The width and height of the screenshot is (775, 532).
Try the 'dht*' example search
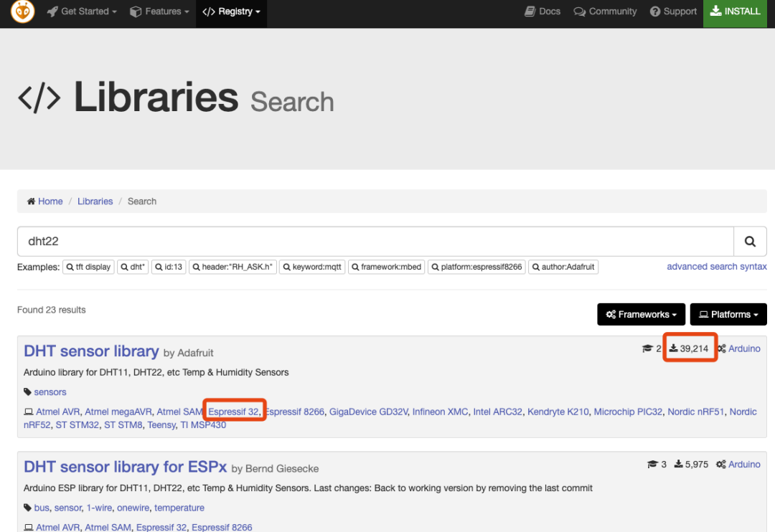pos(133,267)
